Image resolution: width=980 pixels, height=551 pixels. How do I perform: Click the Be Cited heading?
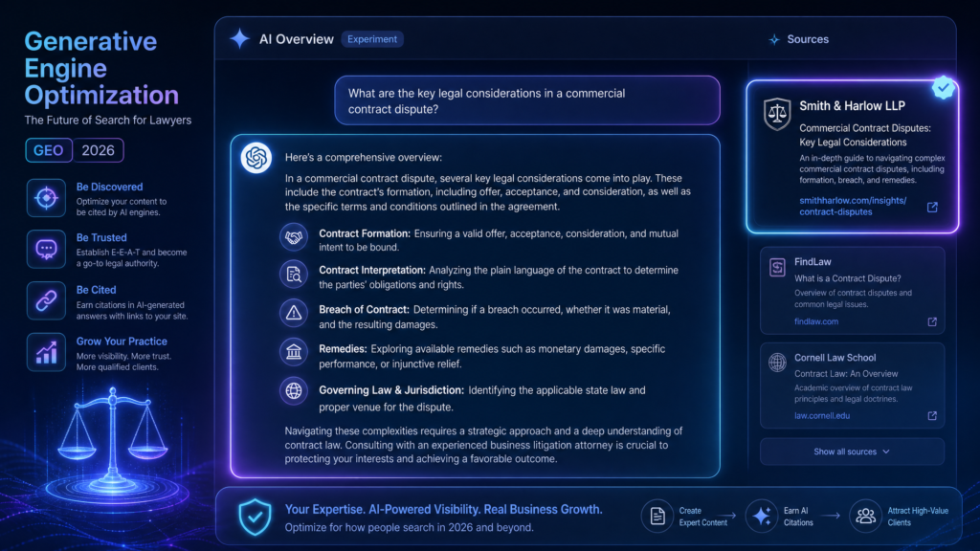click(x=97, y=290)
